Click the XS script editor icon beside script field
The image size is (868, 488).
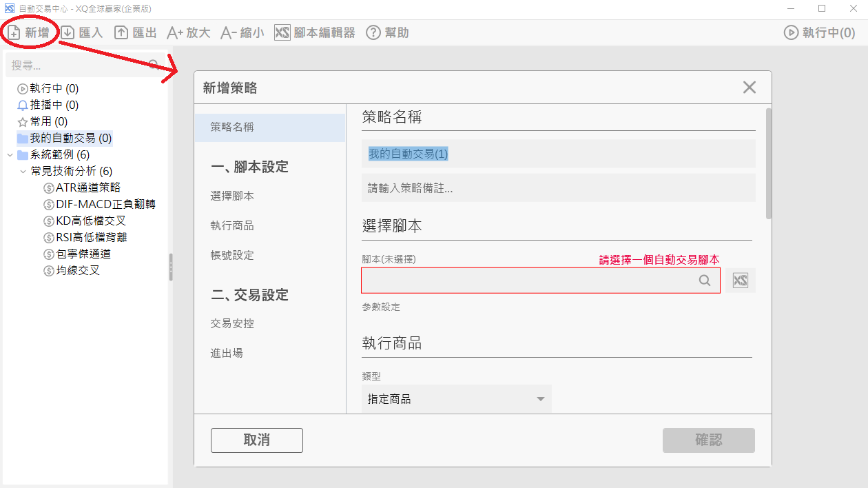click(x=741, y=281)
